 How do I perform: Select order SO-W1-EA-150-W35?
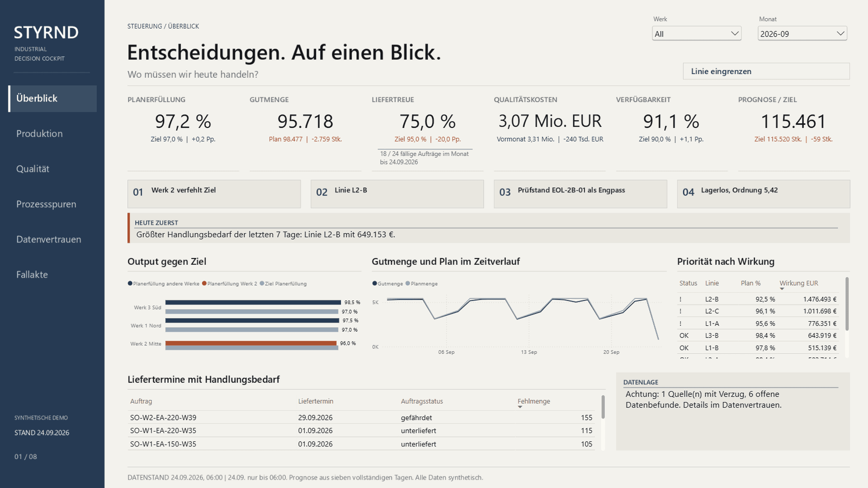point(361,444)
